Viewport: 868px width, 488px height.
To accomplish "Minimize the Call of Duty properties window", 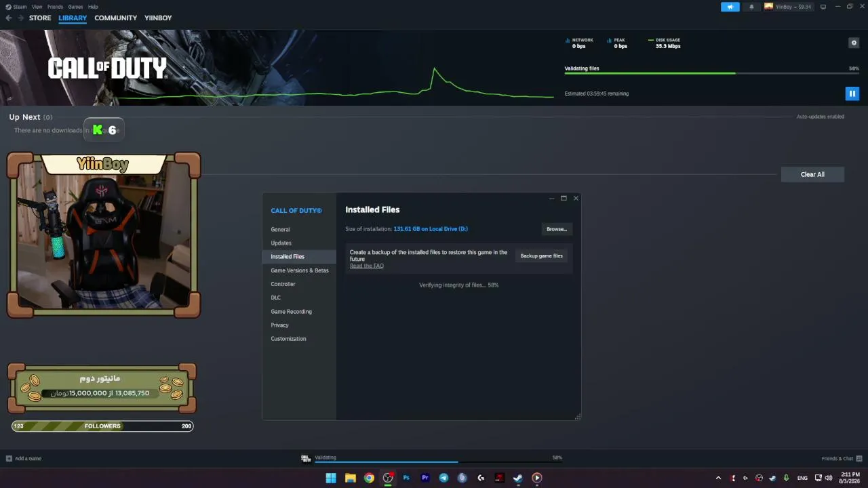I will [551, 198].
